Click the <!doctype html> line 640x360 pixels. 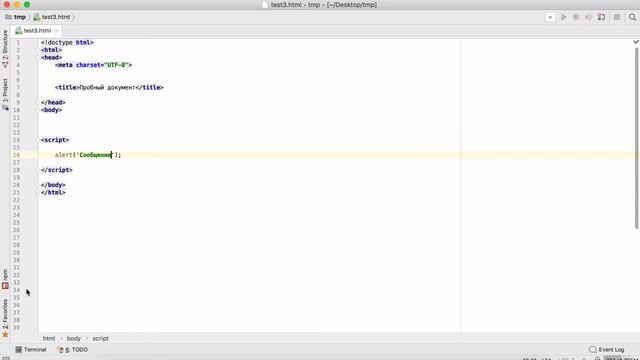tap(67, 42)
